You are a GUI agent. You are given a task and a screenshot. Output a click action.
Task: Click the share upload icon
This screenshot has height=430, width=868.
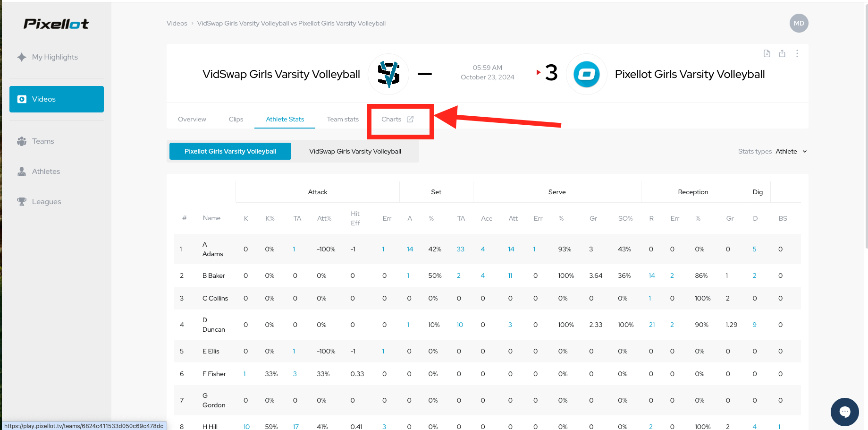(x=782, y=53)
